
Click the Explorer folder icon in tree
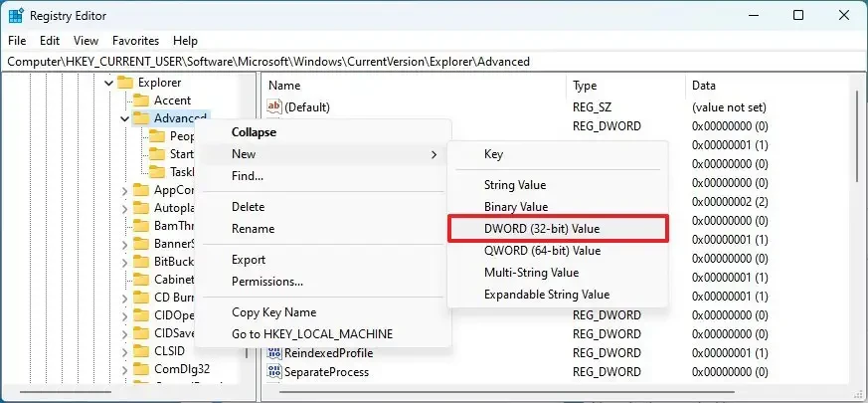[125, 83]
